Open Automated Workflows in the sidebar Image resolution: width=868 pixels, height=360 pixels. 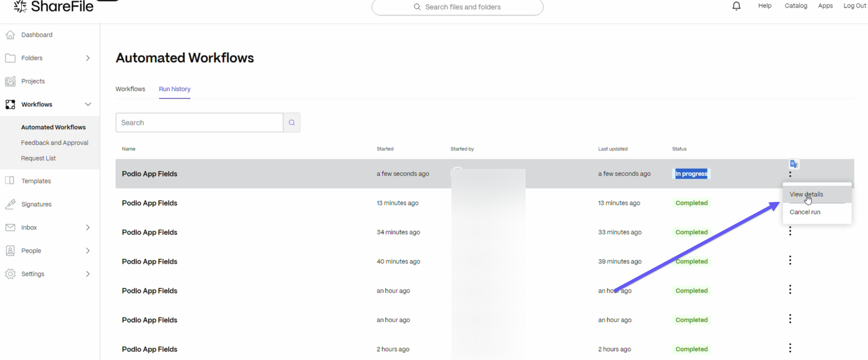point(53,127)
